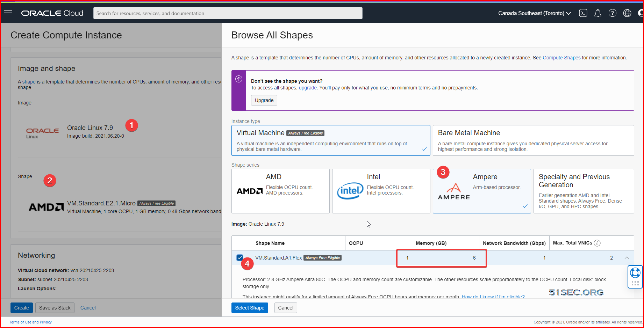Click the shape link in Image and shape
644x328 pixels.
29,82
